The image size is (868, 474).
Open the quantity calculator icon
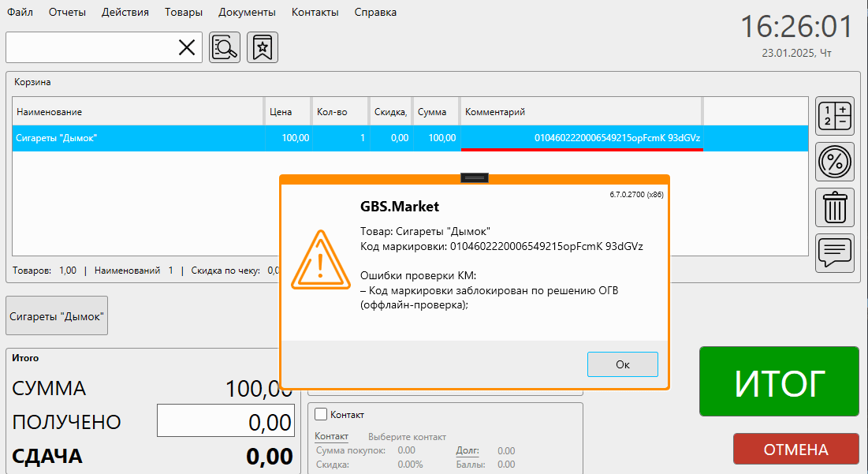point(835,116)
